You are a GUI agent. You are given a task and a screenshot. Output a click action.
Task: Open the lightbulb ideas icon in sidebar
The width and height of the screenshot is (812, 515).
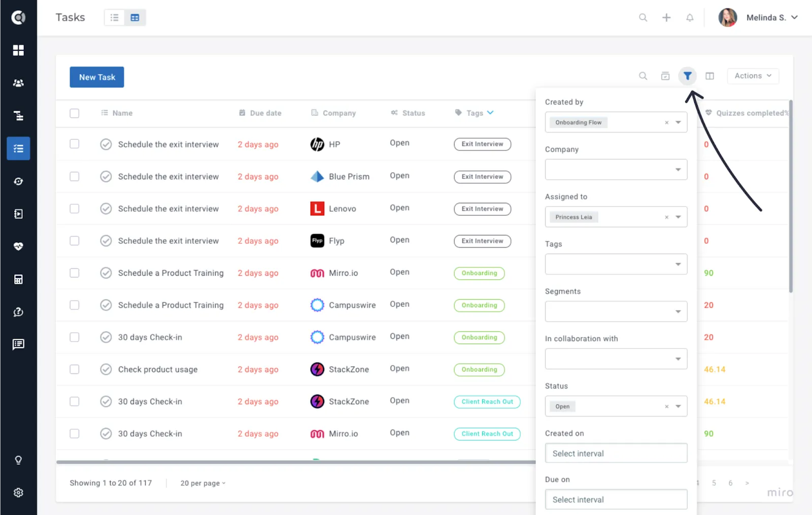pos(18,460)
